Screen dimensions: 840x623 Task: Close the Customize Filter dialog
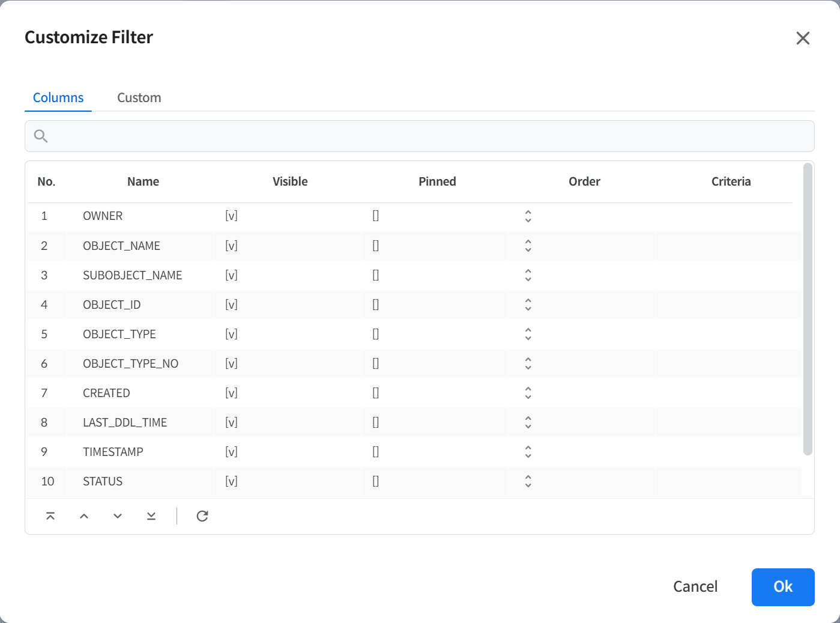803,38
